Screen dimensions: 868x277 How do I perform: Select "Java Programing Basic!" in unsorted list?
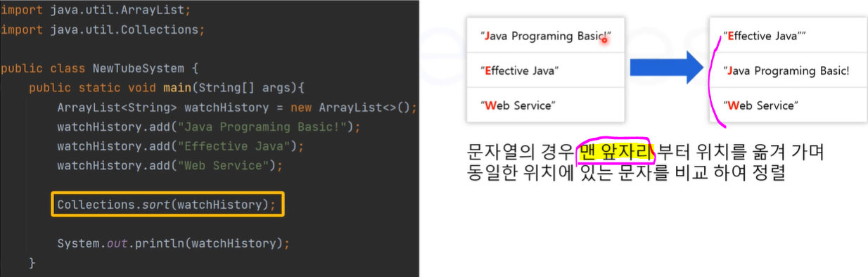[x=545, y=35]
